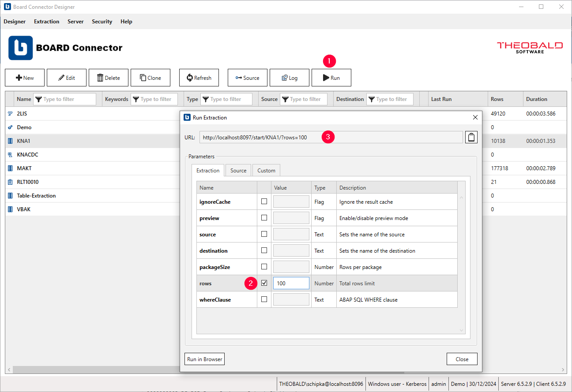Click the Rows column header
This screenshot has width=572, height=392.
pyautogui.click(x=505, y=99)
